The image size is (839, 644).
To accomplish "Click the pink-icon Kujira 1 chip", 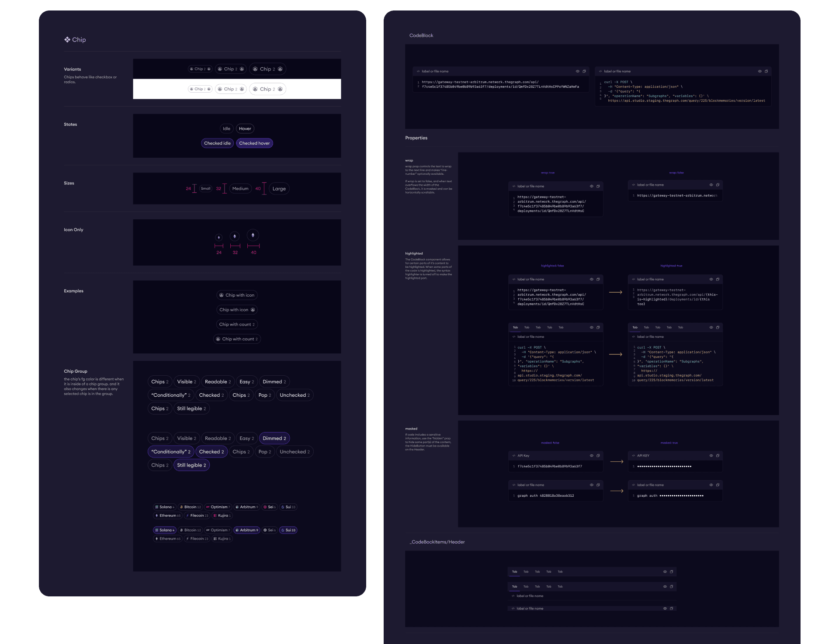I will [222, 516].
